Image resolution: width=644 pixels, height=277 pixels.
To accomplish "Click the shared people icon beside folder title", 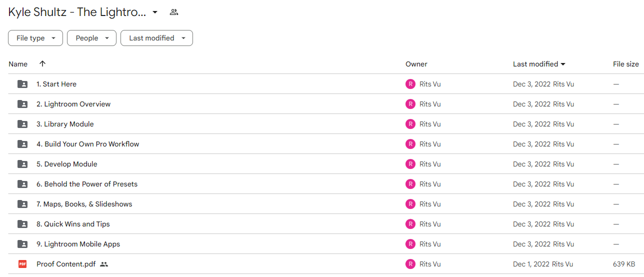I will 174,12.
